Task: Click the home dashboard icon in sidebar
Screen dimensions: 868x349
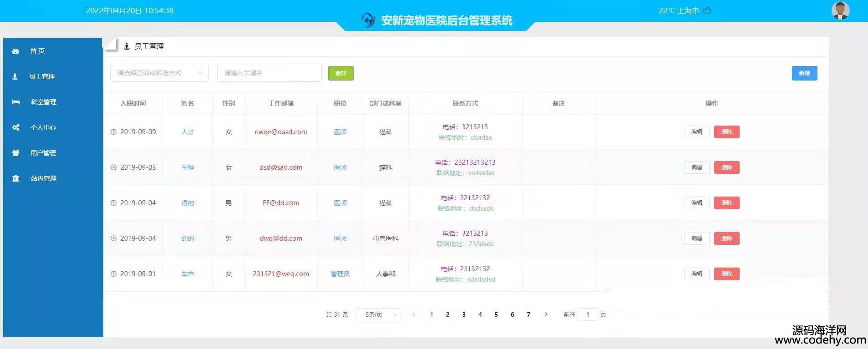Action: pos(15,51)
